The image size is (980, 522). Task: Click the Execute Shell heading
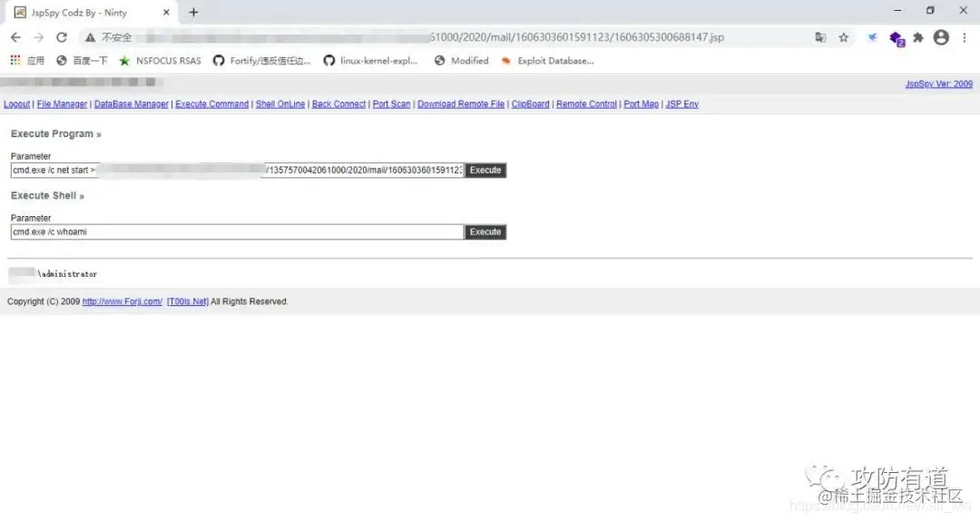click(x=47, y=196)
